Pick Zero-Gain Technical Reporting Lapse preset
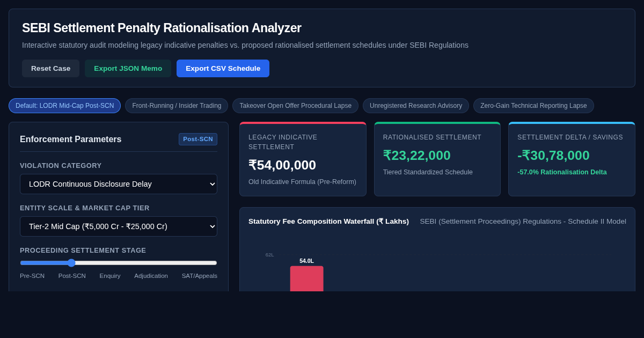The image size is (644, 338). [533, 106]
